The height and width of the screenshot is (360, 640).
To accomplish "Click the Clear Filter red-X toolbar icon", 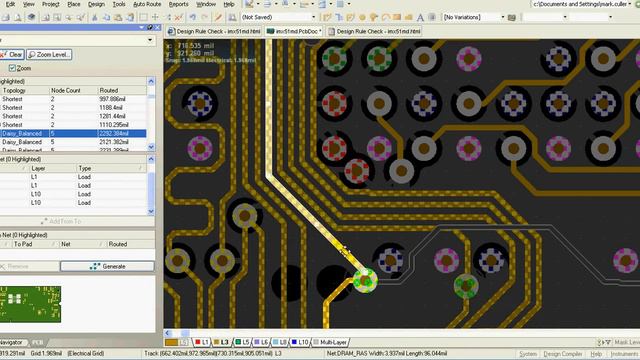I will (178, 17).
